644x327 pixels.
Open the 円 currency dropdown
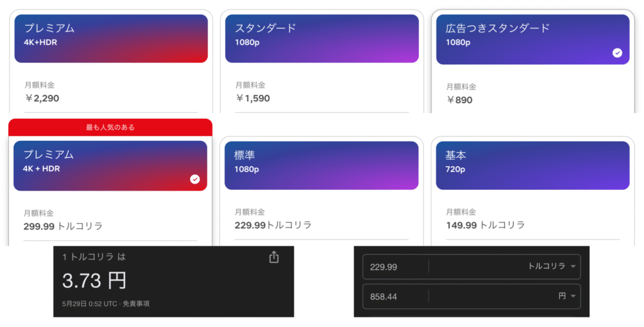pos(567,296)
